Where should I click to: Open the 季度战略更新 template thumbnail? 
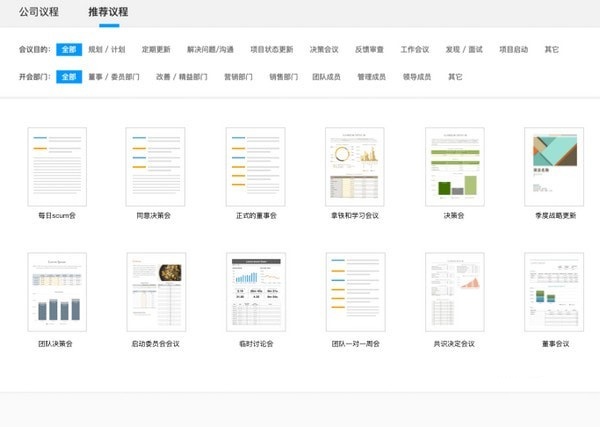click(554, 166)
